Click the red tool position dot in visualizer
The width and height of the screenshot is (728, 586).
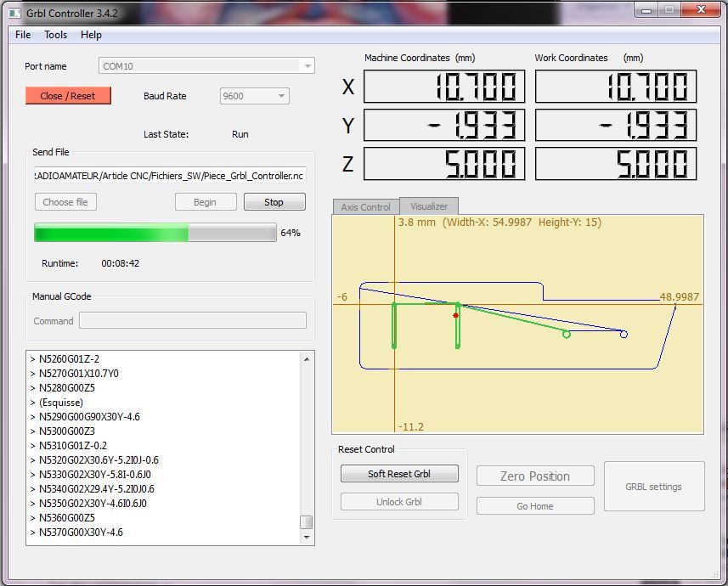tap(456, 315)
